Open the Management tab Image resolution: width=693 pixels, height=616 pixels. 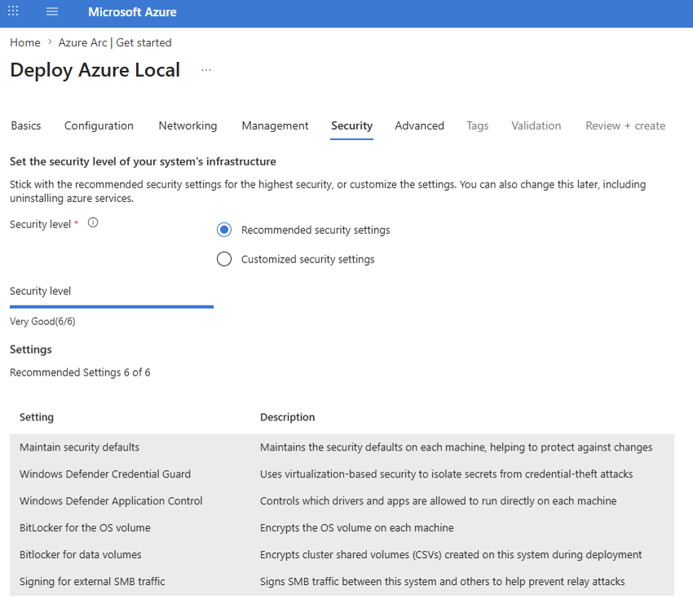tap(275, 125)
